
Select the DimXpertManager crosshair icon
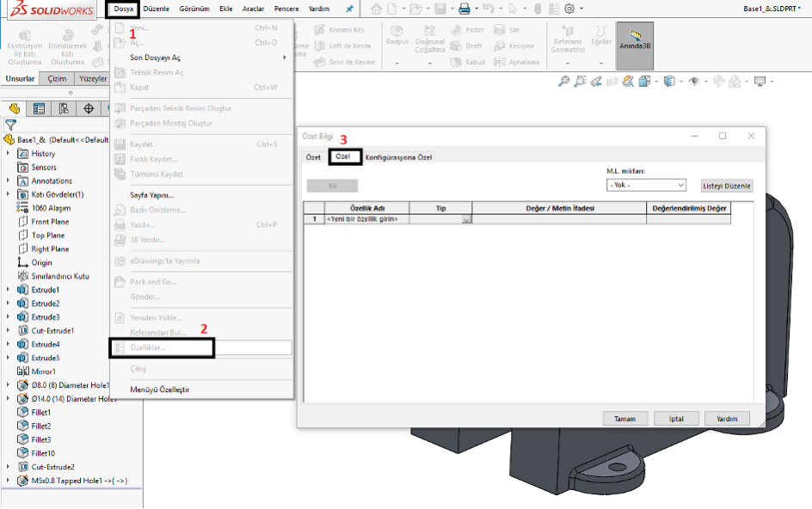[x=89, y=108]
